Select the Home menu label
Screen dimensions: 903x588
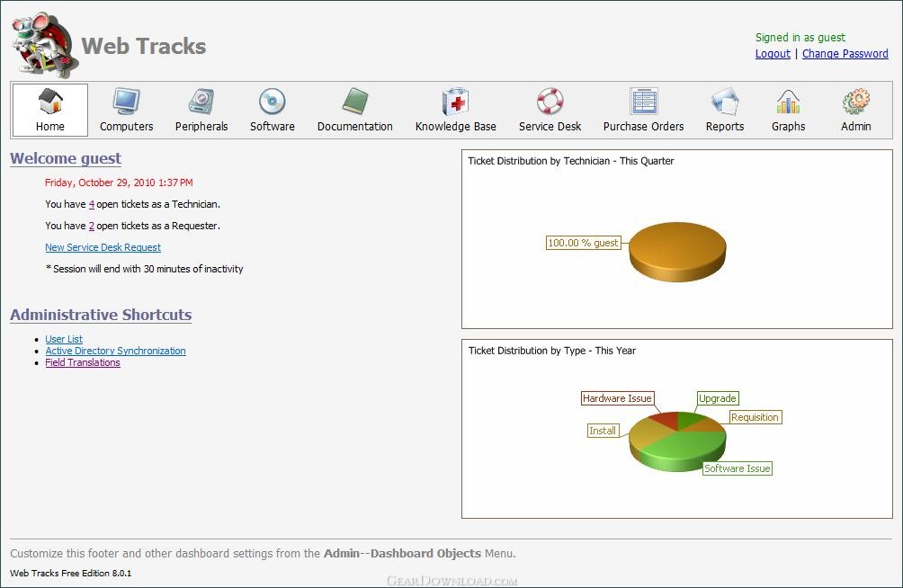[x=50, y=126]
